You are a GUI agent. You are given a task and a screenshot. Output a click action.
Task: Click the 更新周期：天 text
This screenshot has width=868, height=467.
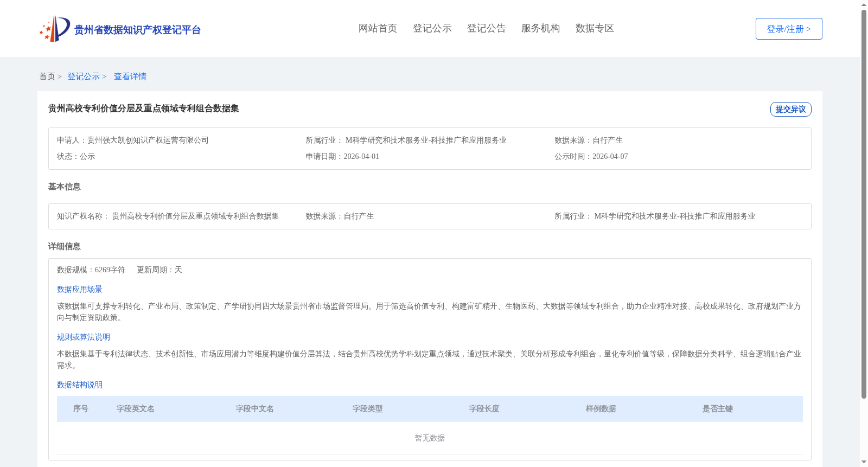[159, 270]
